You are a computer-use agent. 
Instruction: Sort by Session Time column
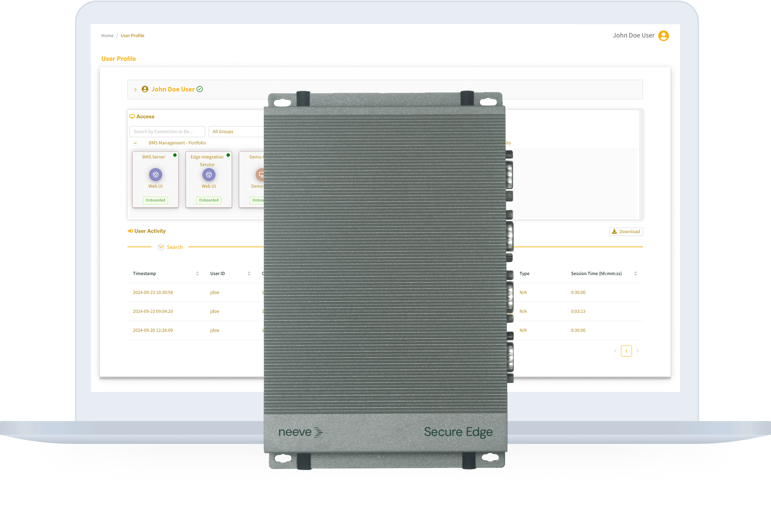click(x=635, y=274)
